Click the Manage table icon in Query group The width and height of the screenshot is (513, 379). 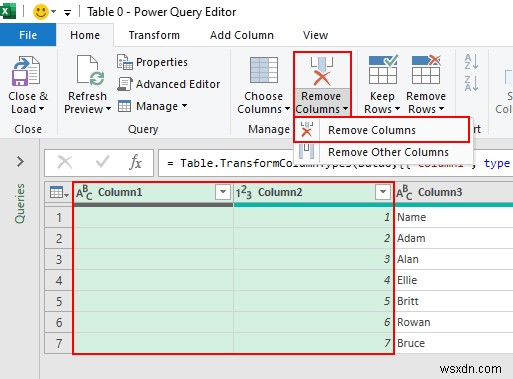click(x=124, y=106)
